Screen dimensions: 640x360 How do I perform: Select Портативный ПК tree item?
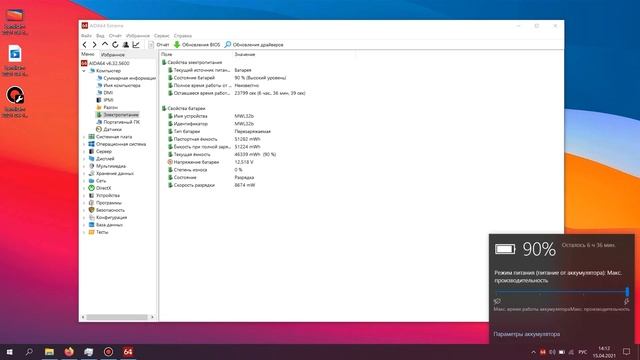click(118, 122)
